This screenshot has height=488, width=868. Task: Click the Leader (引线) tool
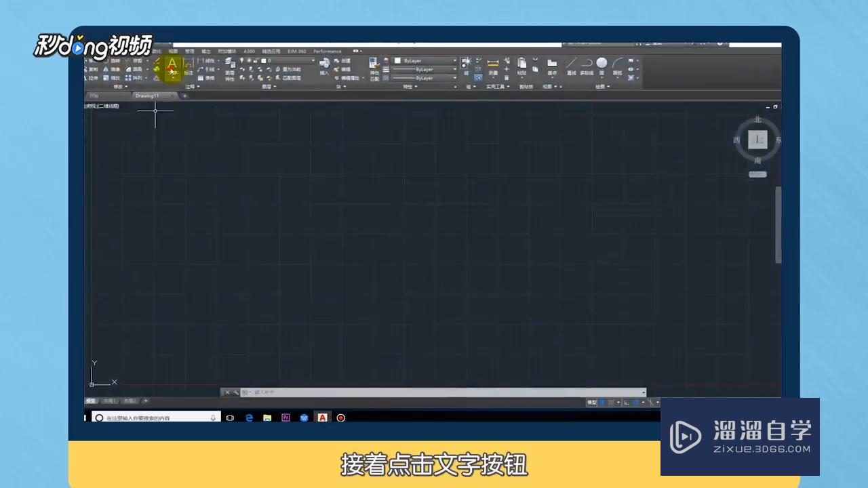(205, 69)
